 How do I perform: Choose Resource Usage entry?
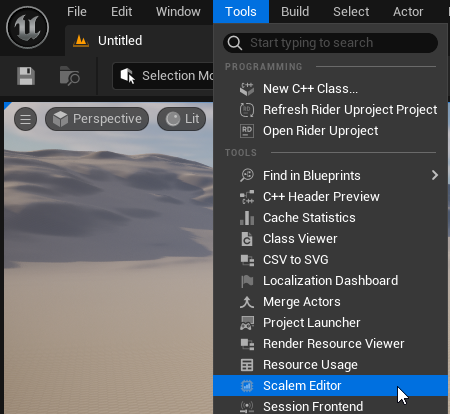(330, 365)
